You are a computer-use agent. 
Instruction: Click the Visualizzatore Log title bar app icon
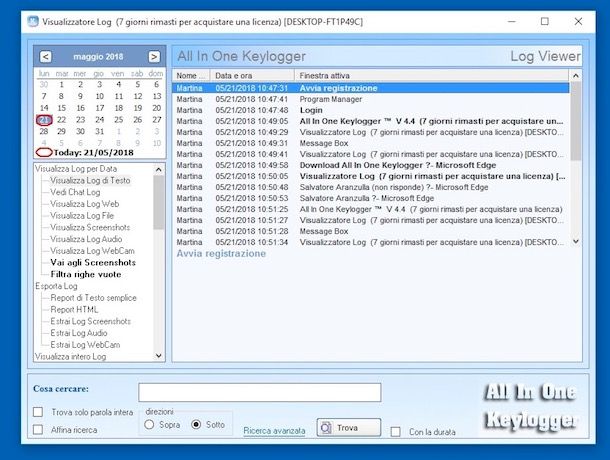(x=33, y=21)
